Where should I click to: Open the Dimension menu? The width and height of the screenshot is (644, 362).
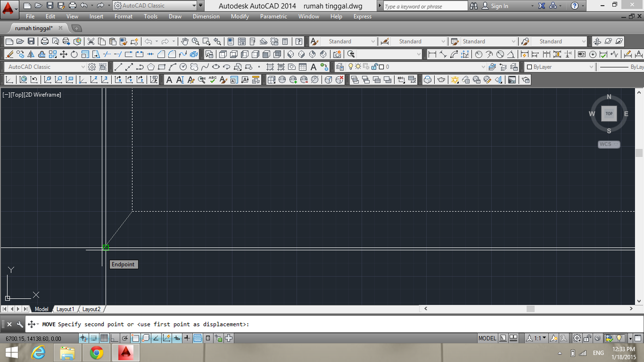point(206,17)
